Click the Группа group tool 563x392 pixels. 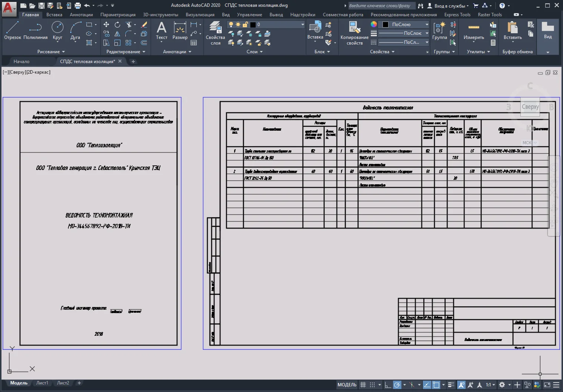point(440,30)
